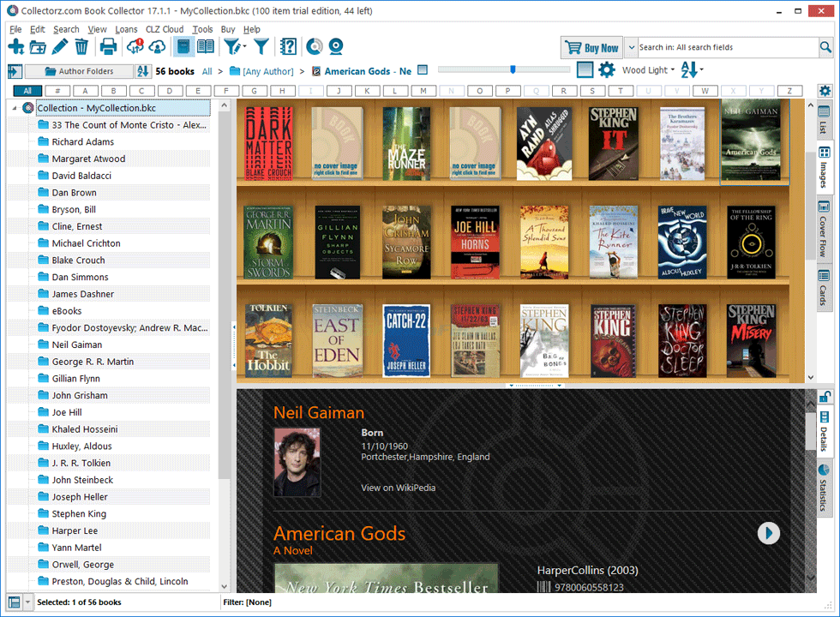The width and height of the screenshot is (840, 617).
Task: Open the status bar layout dropdown arrow
Action: 27,602
